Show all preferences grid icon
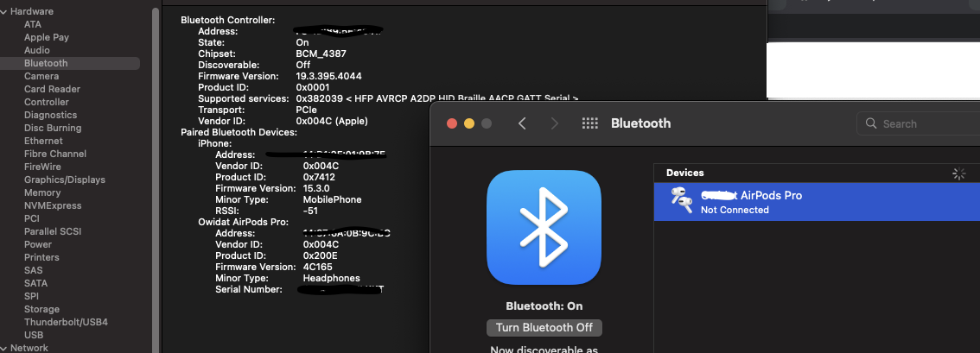 pyautogui.click(x=590, y=123)
